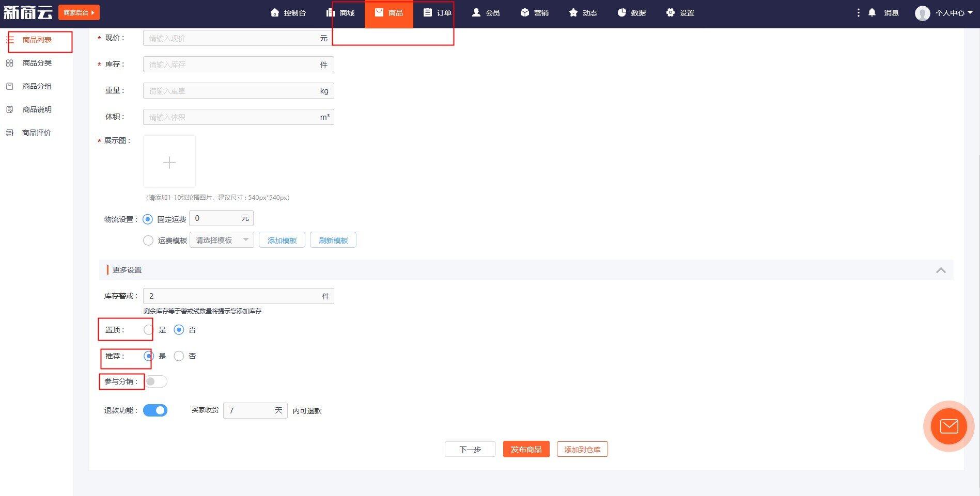The height and width of the screenshot is (496, 980).
Task: Open the three-dot more options menu
Action: (x=858, y=12)
